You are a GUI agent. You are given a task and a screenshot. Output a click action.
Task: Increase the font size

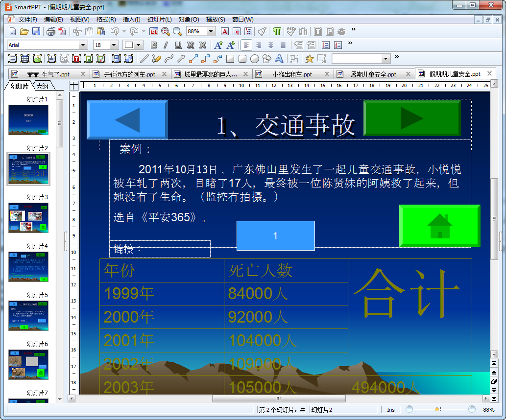point(218,45)
